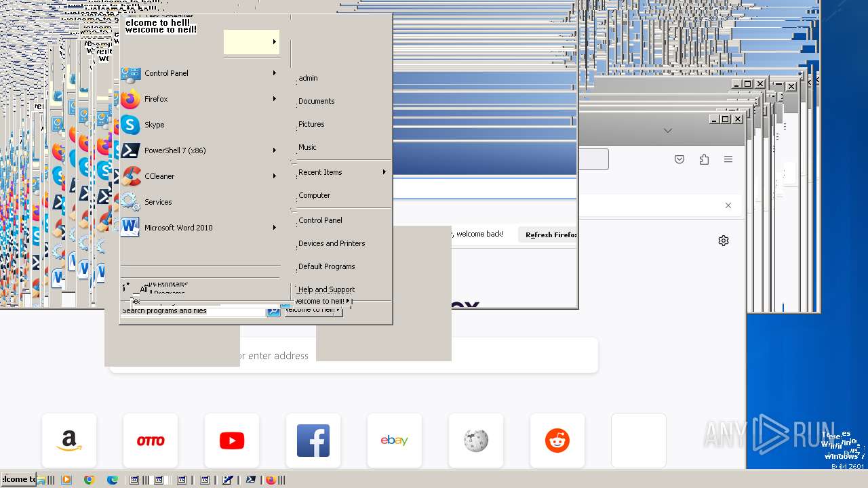Open Documents from the Start menu
The image size is (868, 488).
click(x=316, y=101)
